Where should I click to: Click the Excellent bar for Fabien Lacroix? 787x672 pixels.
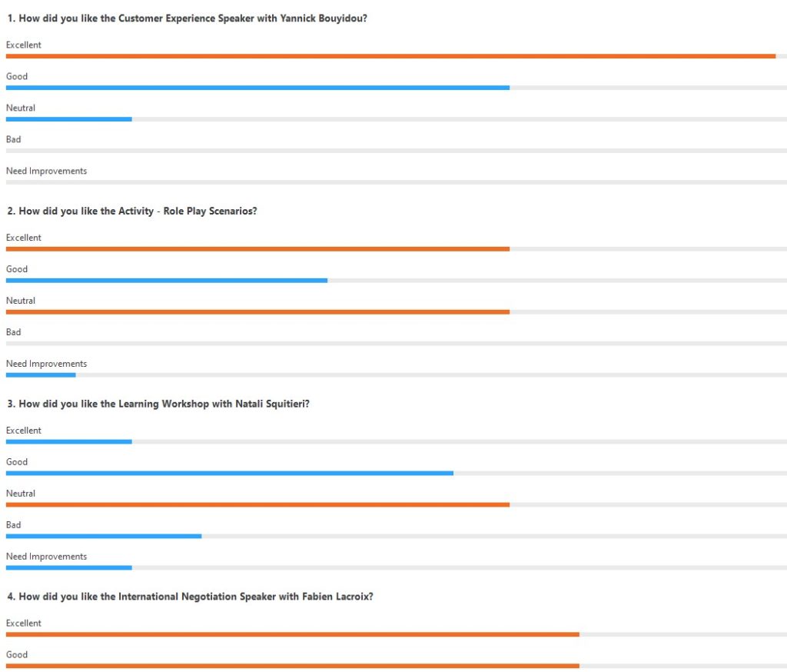pos(292,634)
